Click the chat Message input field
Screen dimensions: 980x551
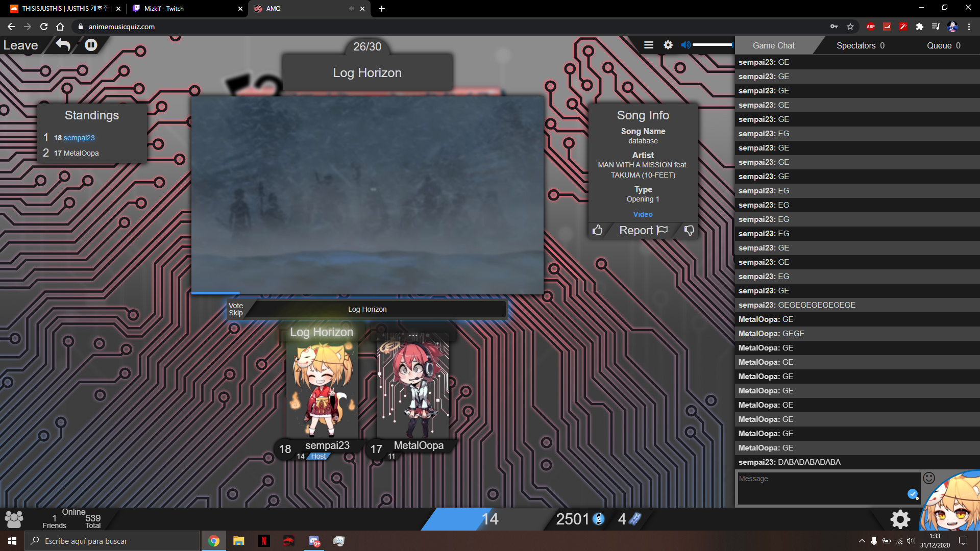tap(822, 487)
